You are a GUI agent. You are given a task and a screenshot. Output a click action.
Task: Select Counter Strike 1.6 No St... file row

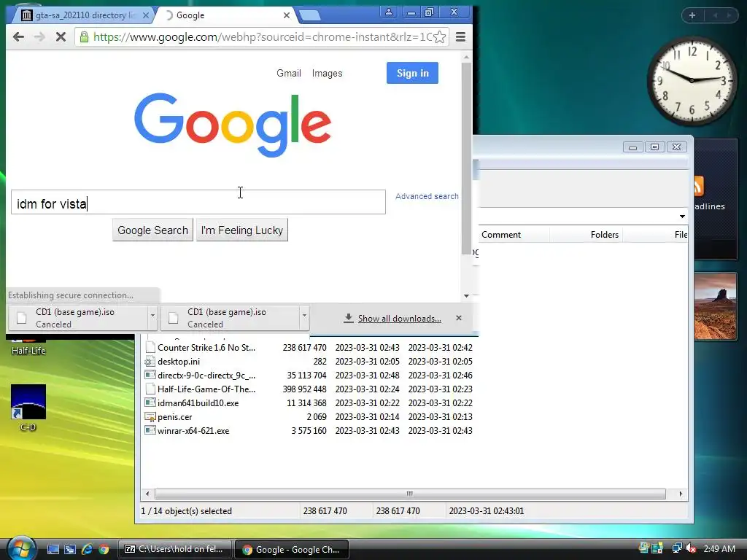[309, 348]
